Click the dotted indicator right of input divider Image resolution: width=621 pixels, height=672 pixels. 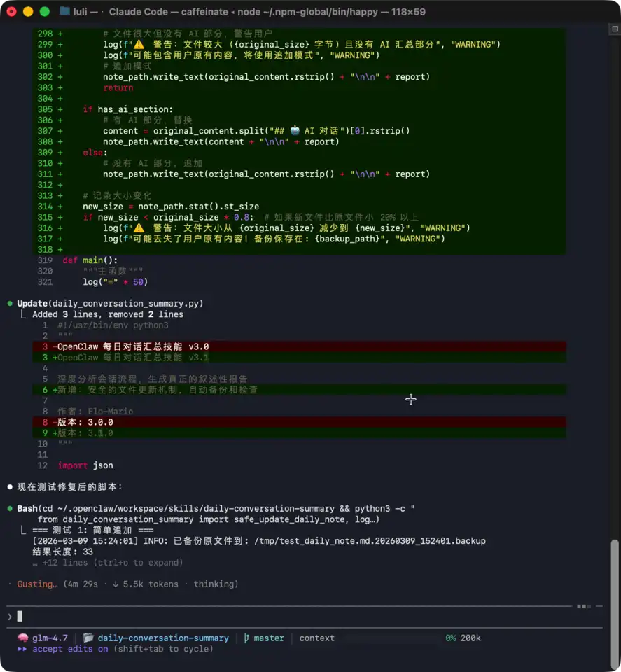point(584,606)
